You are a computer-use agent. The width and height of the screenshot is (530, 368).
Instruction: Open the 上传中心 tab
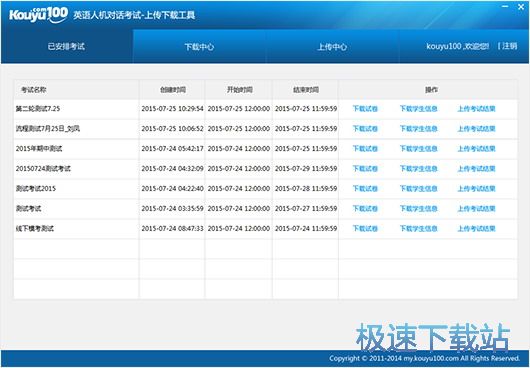pos(332,47)
